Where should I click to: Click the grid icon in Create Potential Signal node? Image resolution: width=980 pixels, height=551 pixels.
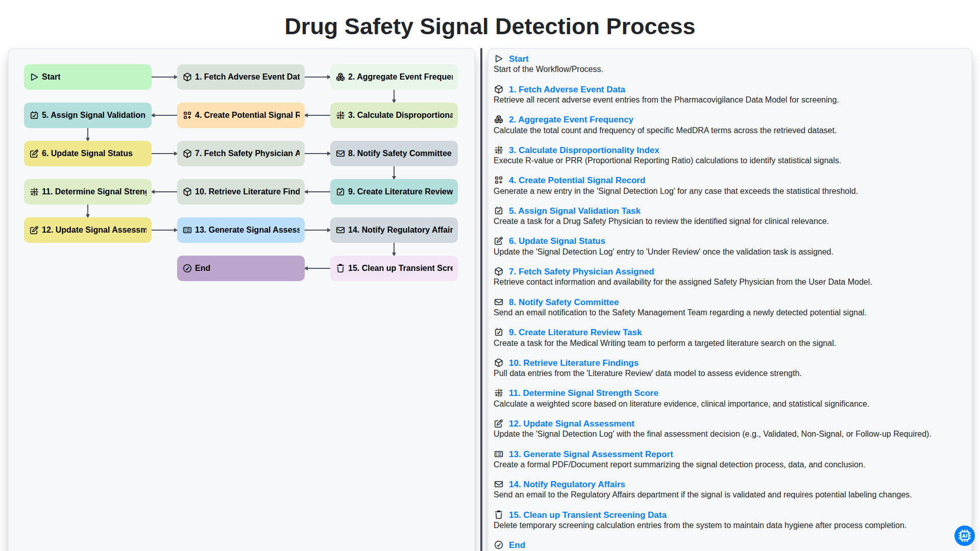187,115
